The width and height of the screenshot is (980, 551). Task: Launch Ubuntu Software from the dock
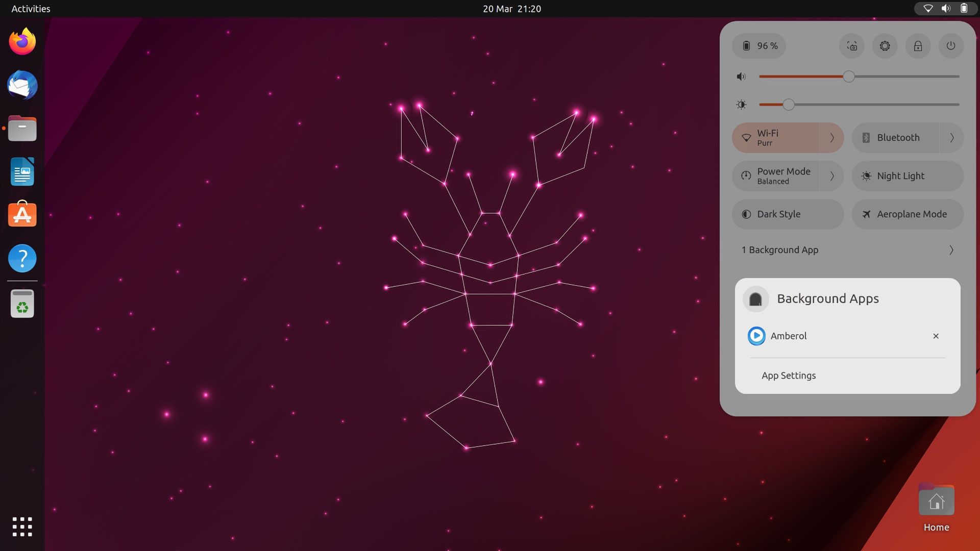click(x=22, y=214)
